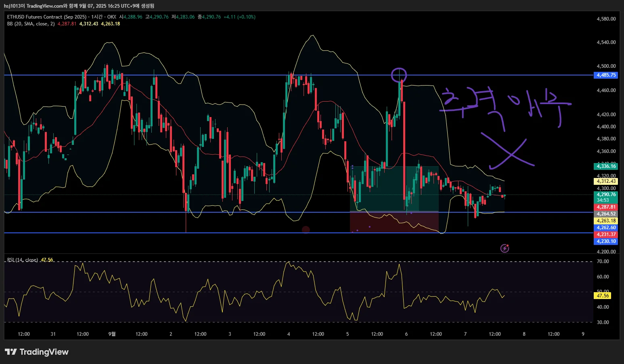Viewport: 624px width, 364px height.
Task: Click the BB (20, SMA, close, 2) indicator legend
Action: [31, 24]
